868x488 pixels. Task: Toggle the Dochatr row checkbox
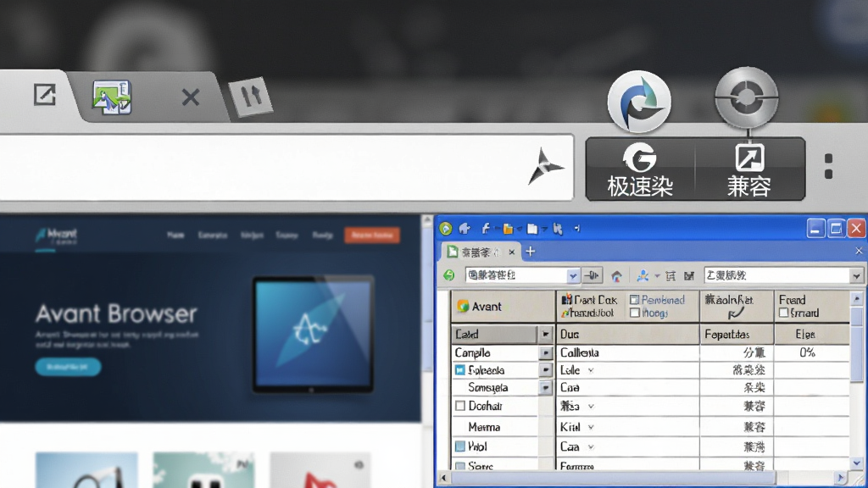coord(460,406)
